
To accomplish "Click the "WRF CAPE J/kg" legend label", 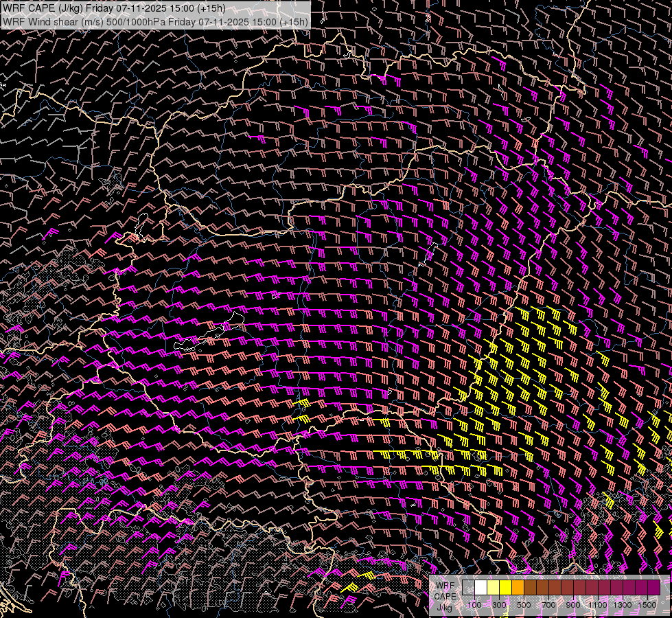I will (445, 595).
